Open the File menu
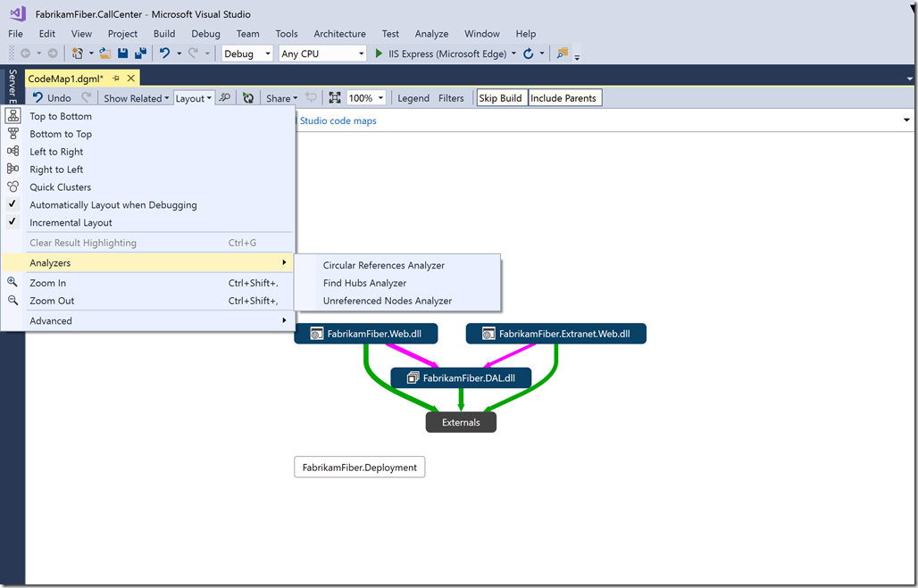The image size is (918, 588). point(15,34)
